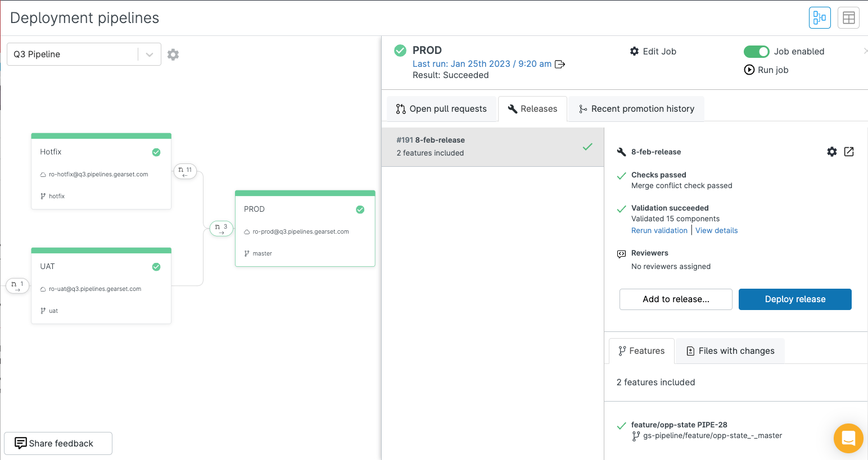Open last run details via export icon
Screen dimensions: 868x460
[x=560, y=64]
